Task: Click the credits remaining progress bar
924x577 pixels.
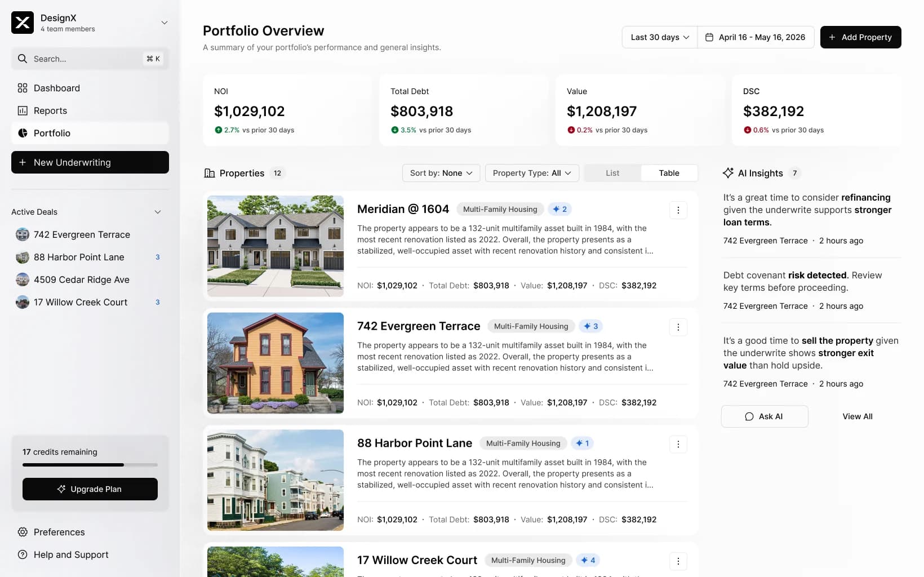Action: coord(90,465)
